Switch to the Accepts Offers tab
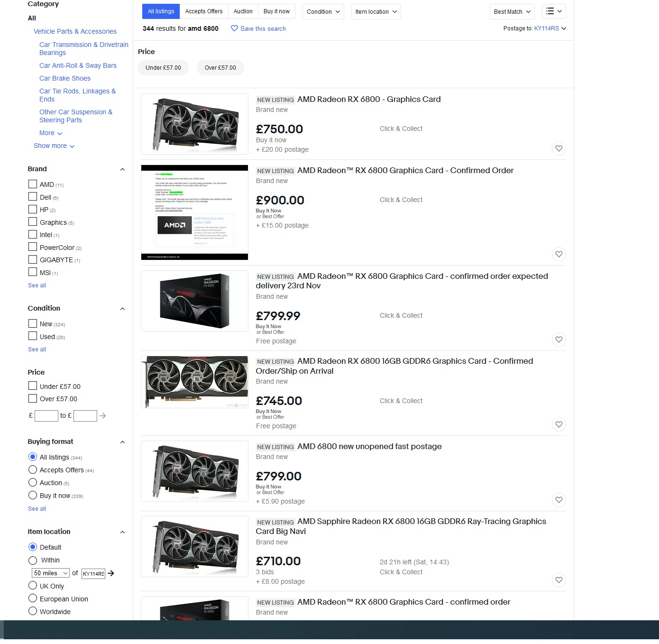 [x=204, y=11]
